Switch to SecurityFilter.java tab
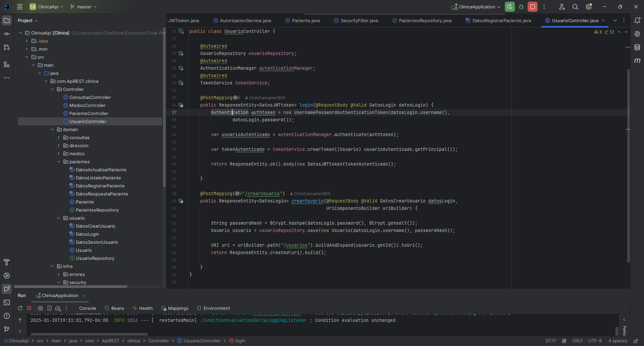The image size is (644, 346). pos(356,20)
